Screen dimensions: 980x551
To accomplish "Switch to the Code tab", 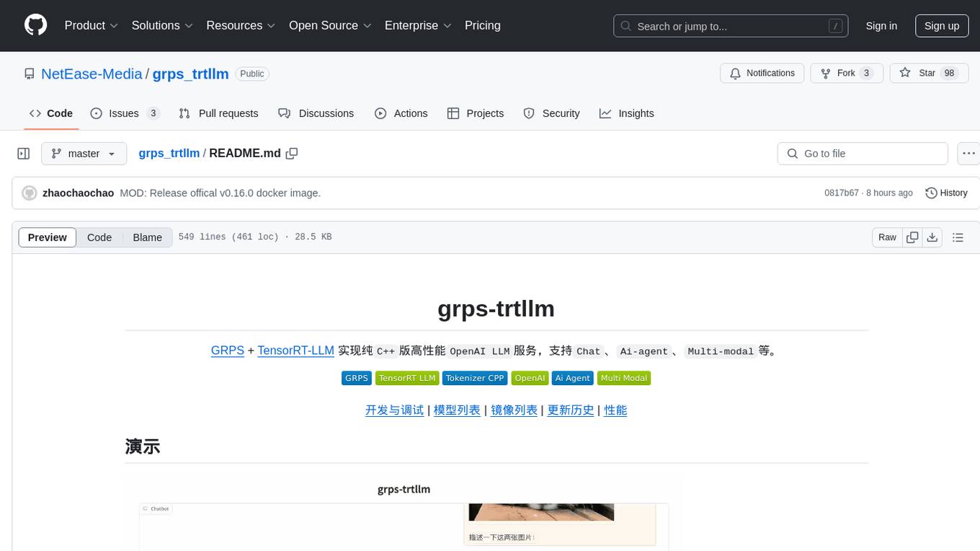I will tap(51, 113).
